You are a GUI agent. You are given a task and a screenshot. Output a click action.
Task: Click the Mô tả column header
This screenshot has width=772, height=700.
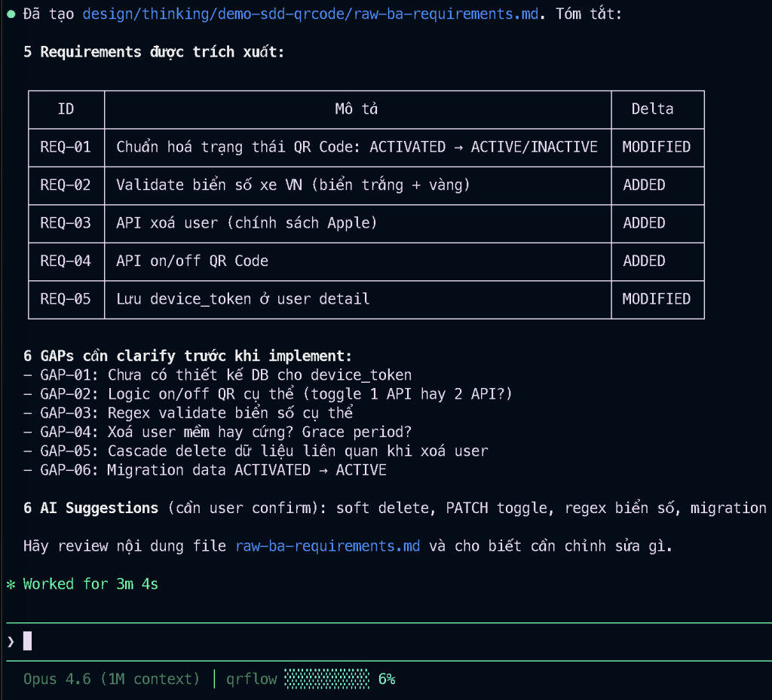(357, 109)
